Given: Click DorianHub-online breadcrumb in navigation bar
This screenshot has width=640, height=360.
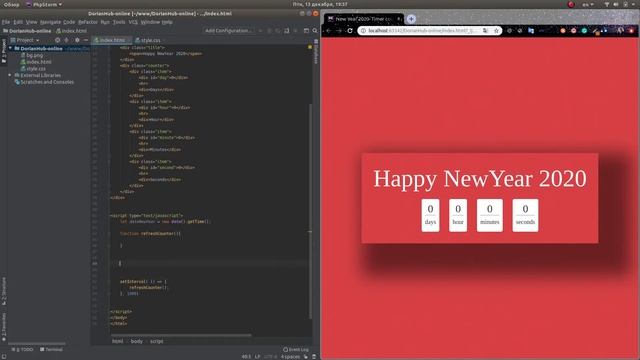Looking at the screenshot, I should pos(27,31).
